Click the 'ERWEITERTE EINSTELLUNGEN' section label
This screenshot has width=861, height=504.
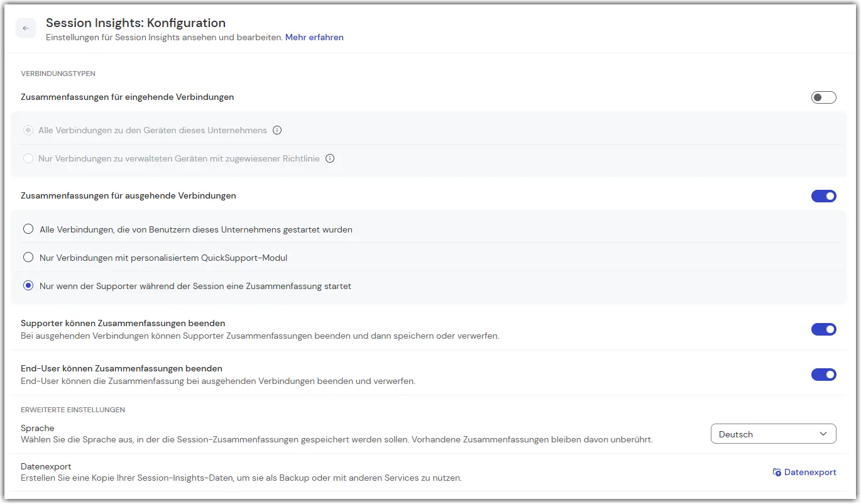tap(73, 410)
